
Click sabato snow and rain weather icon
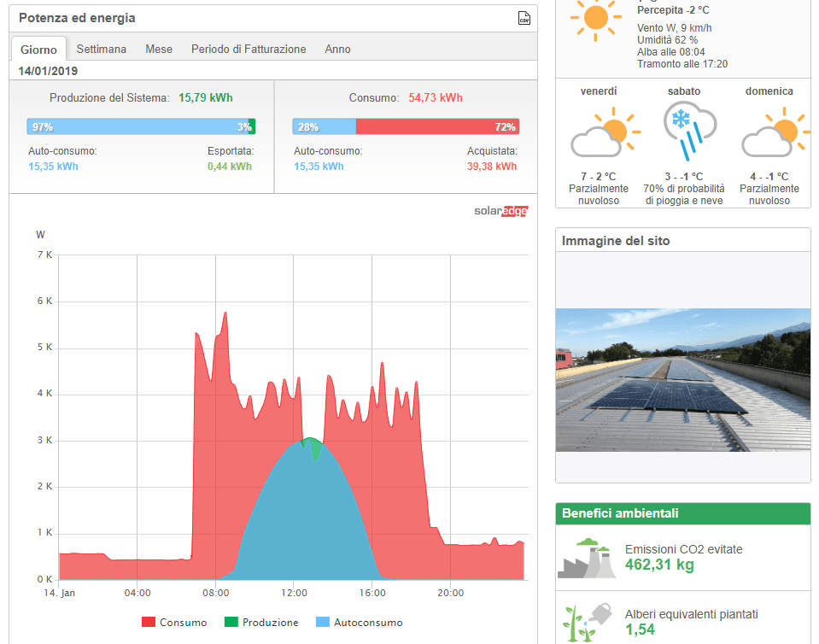click(690, 131)
